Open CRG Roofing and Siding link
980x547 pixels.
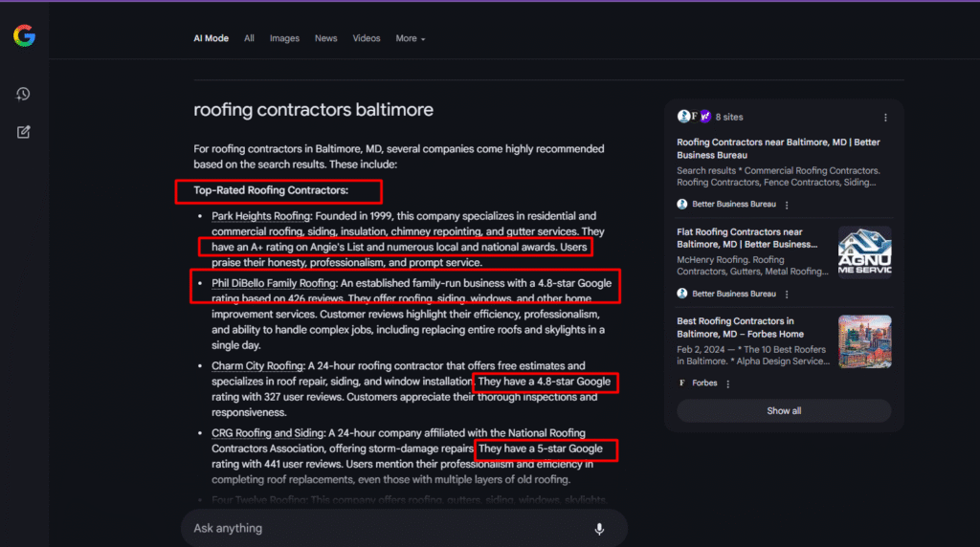(268, 433)
